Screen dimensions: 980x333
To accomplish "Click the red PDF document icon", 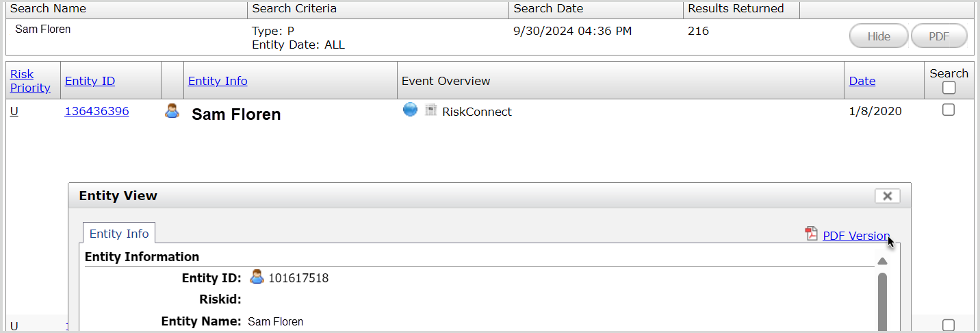I will point(812,234).
